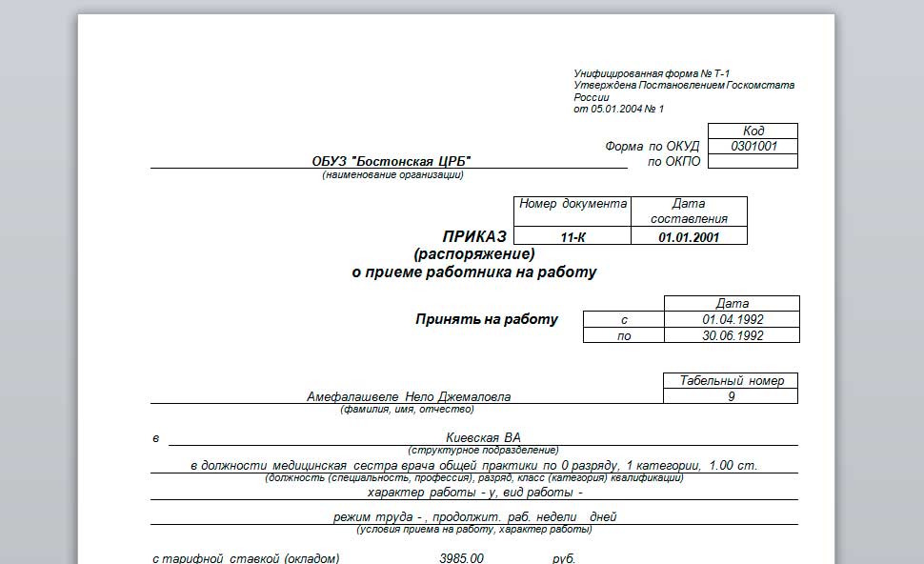Click the organization name ОБУЗ "Бостонская ЦРБ"
The image size is (924, 564).
392,161
